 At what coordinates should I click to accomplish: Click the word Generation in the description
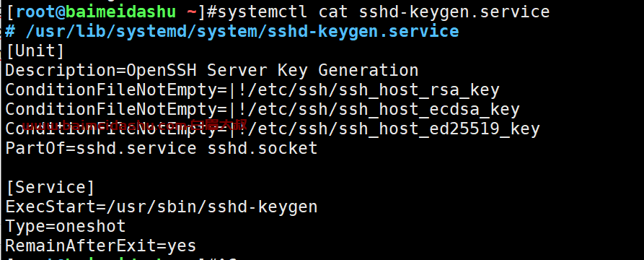tap(369, 71)
